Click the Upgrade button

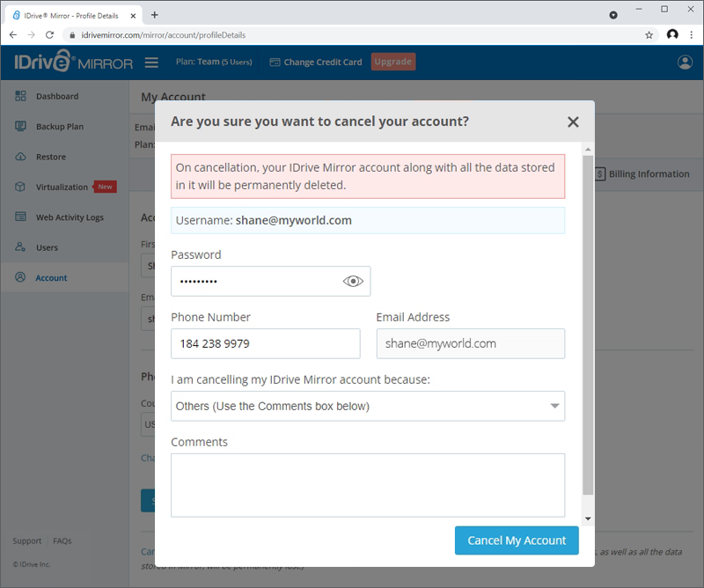tap(392, 62)
